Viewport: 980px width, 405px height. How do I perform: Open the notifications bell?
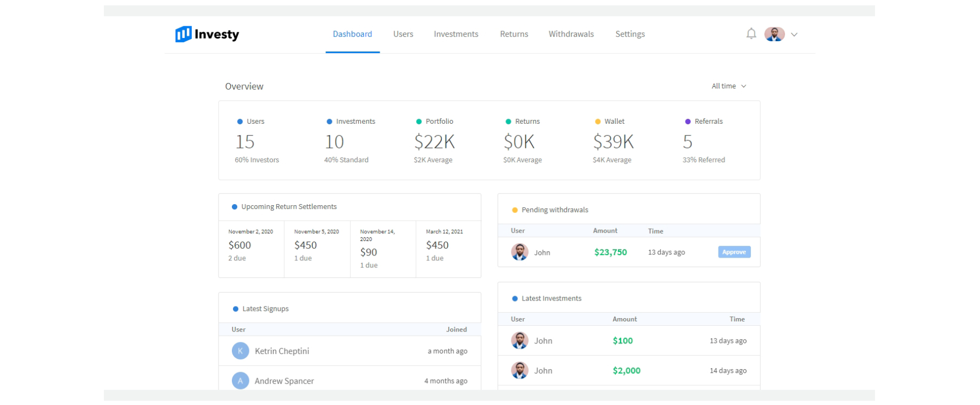pyautogui.click(x=751, y=34)
